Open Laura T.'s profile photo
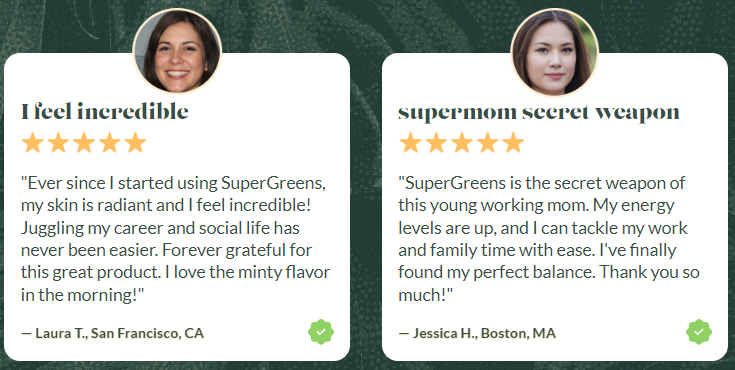735x370 pixels. point(177,51)
